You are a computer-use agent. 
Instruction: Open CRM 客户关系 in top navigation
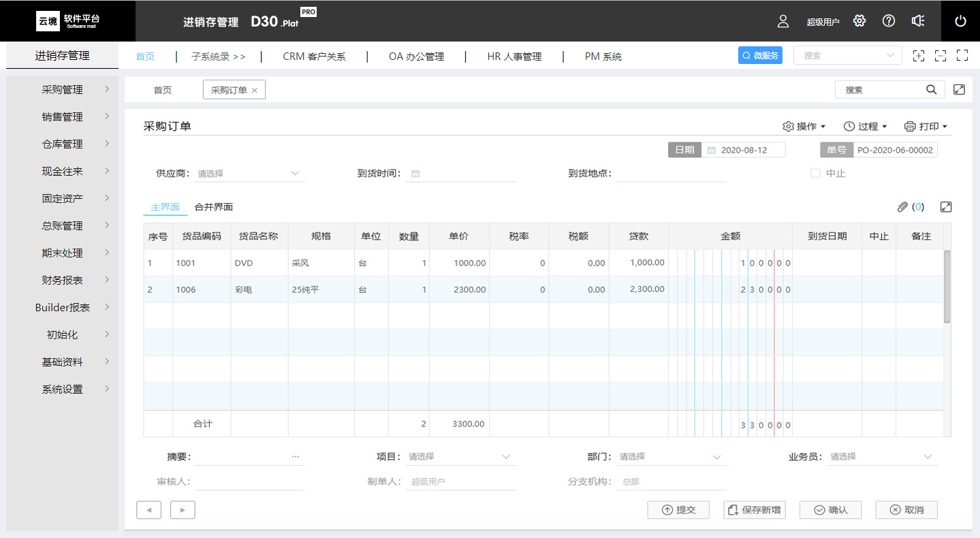[314, 57]
